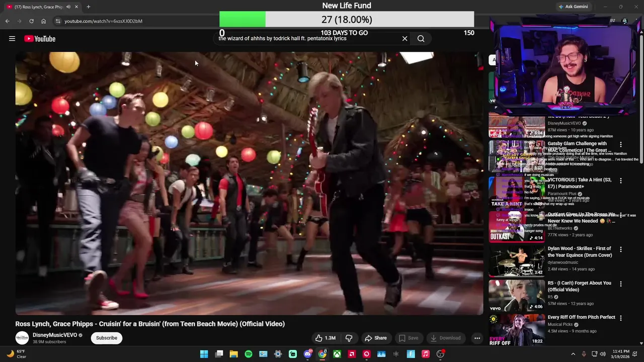Open Task View on the taskbar
This screenshot has height=362, width=644.
click(x=219, y=354)
